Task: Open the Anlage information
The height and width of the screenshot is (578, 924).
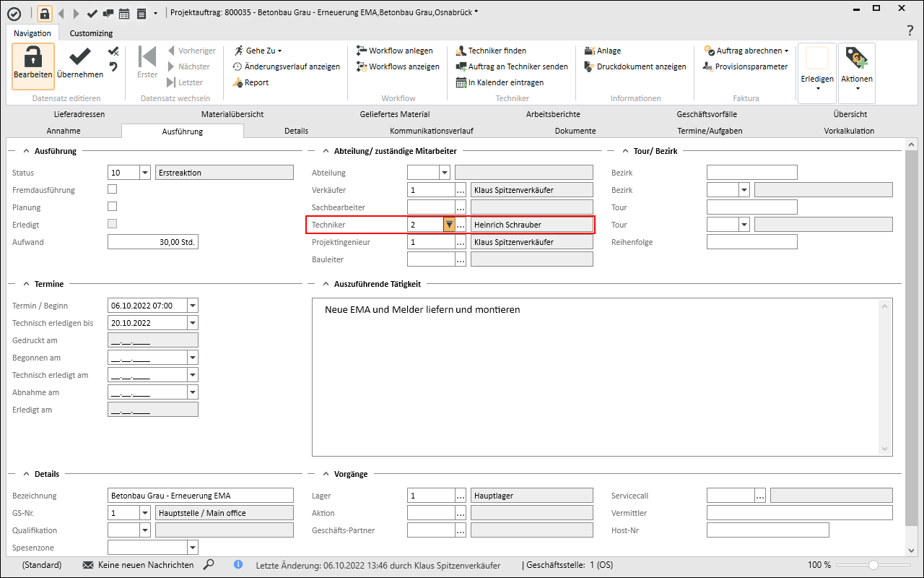Action: click(603, 51)
